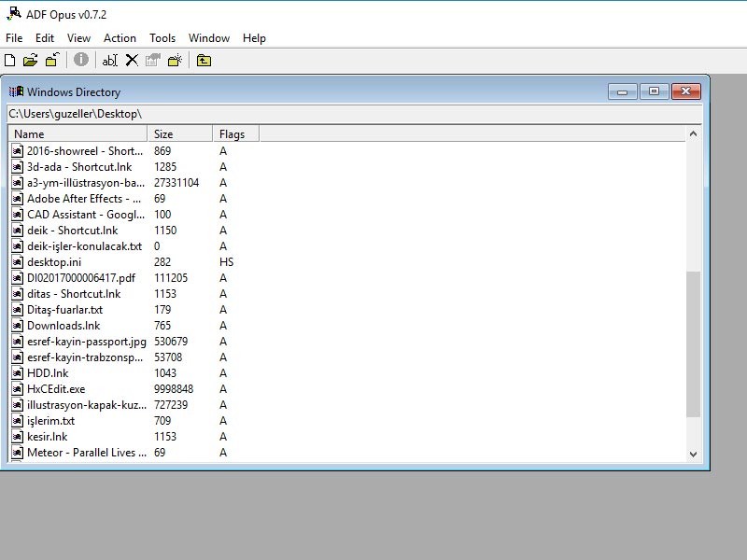This screenshot has width=747, height=560.
Task: Click the size value 530679
Action: pyautogui.click(x=171, y=342)
